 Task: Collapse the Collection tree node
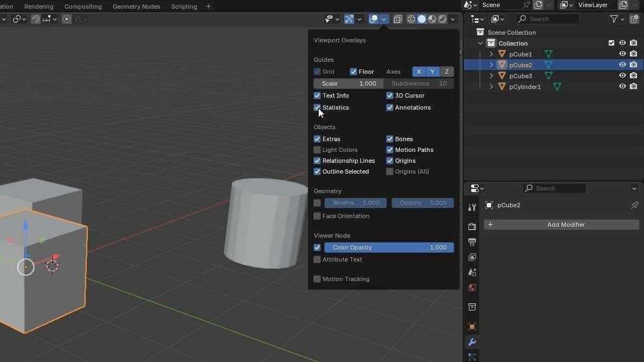pos(480,43)
